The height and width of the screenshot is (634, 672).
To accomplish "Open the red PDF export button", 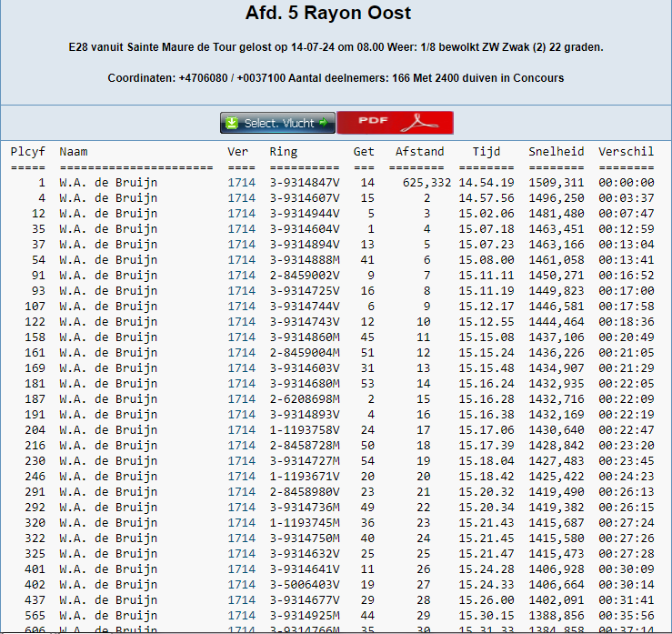I will pyautogui.click(x=396, y=123).
